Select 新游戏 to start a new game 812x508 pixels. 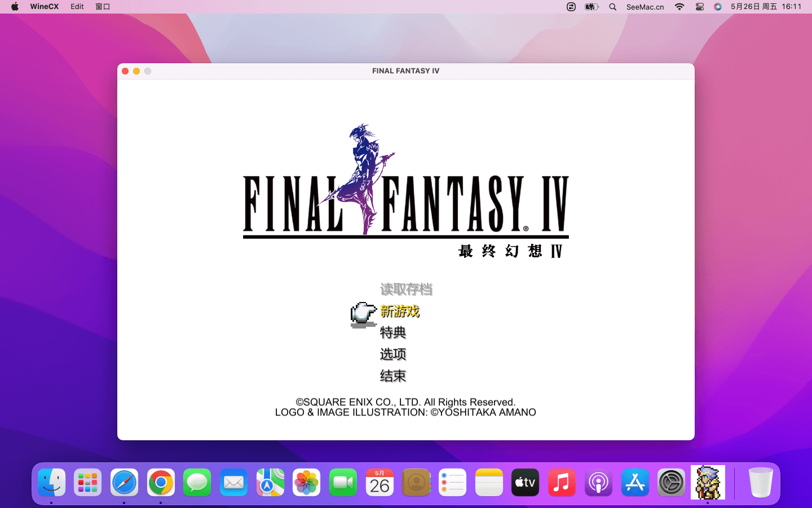click(x=400, y=311)
